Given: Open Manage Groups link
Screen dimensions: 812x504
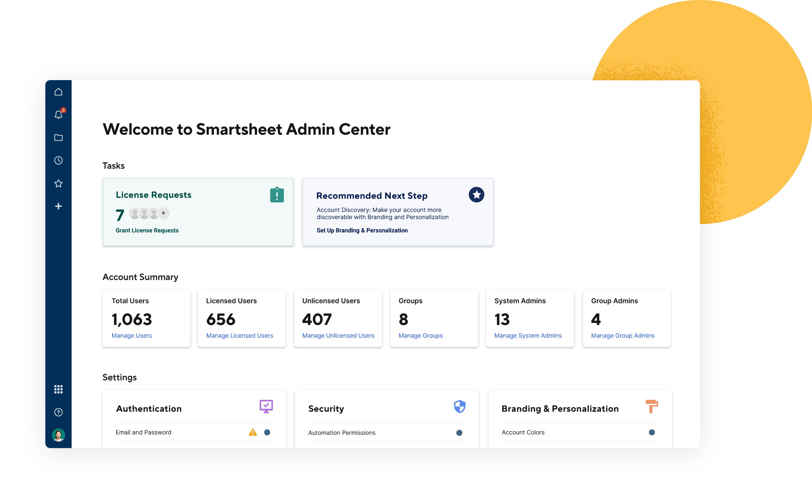Looking at the screenshot, I should point(421,336).
